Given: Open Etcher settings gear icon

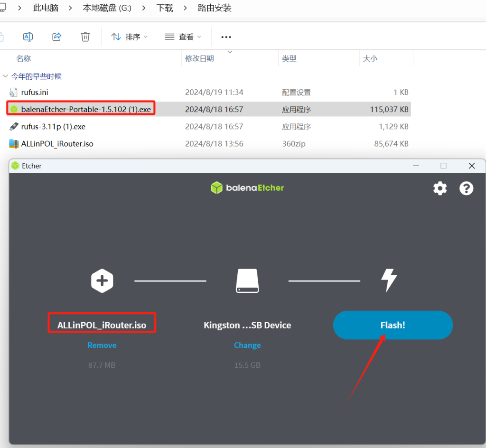Looking at the screenshot, I should click(x=440, y=188).
